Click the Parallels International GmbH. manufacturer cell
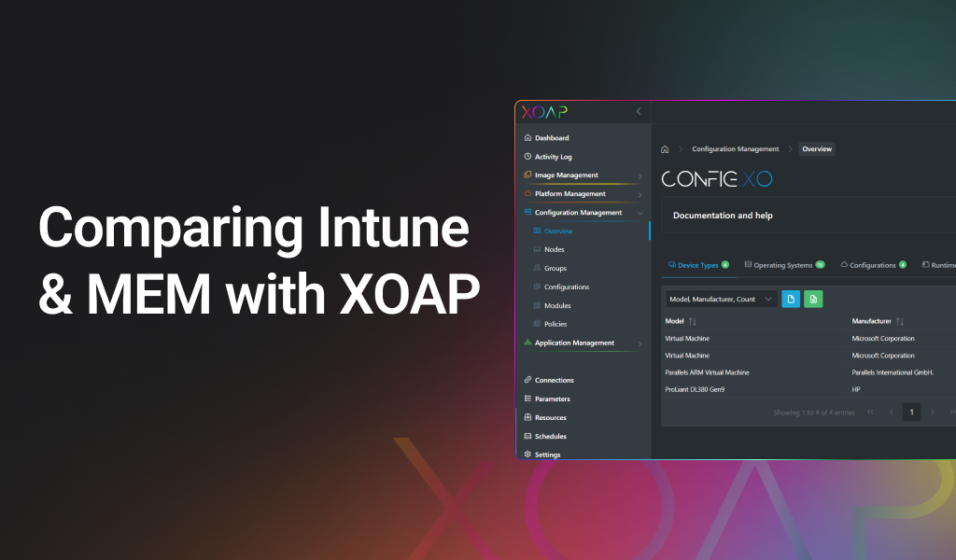Viewport: 956px width, 560px height. click(893, 372)
